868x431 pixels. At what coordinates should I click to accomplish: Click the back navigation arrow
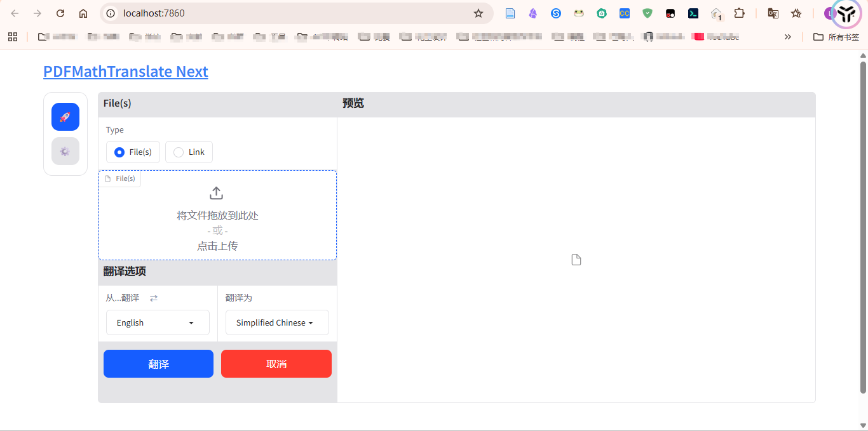[15, 13]
